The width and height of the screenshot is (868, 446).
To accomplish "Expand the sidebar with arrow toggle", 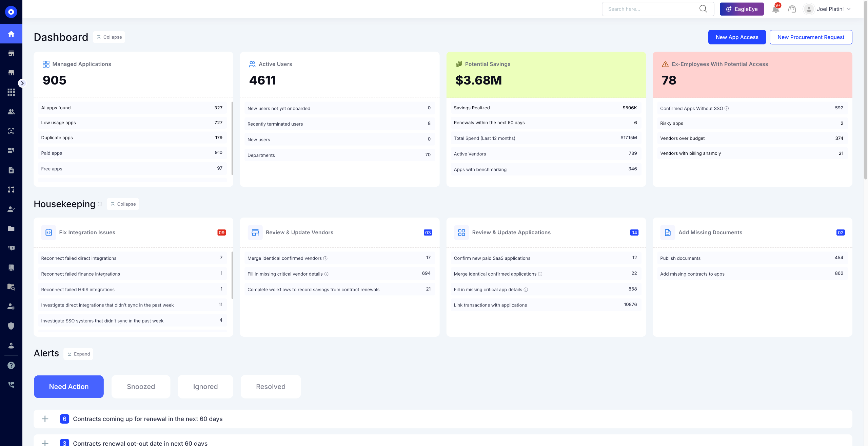I will [x=22, y=83].
